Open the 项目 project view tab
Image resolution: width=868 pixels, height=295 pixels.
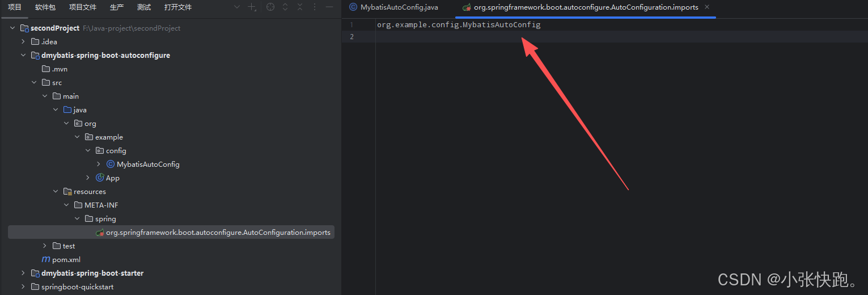click(x=15, y=7)
